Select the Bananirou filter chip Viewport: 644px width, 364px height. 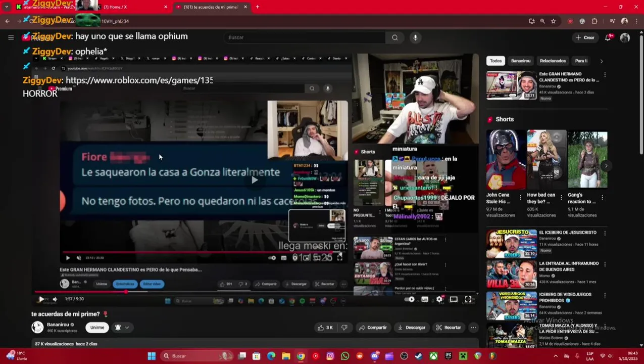(521, 61)
